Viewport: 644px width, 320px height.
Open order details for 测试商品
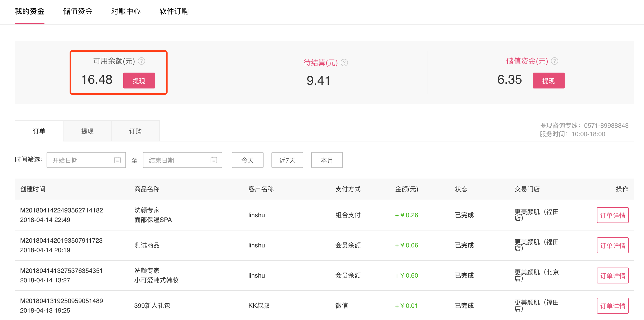tap(613, 245)
